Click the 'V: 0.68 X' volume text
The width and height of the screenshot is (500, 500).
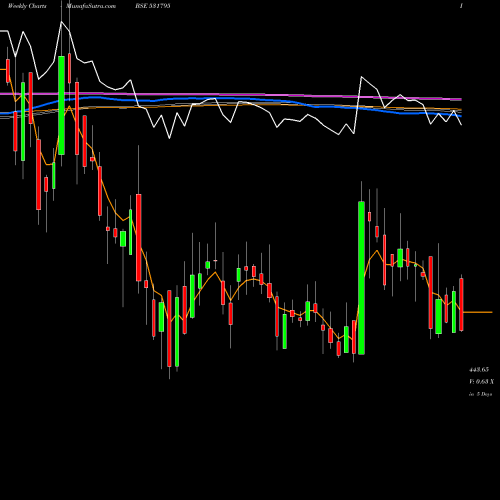(482, 381)
